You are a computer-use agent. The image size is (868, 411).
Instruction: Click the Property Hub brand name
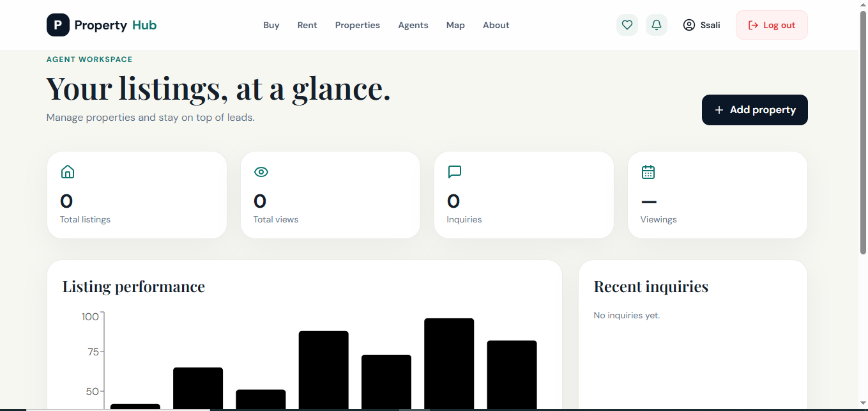[116, 25]
